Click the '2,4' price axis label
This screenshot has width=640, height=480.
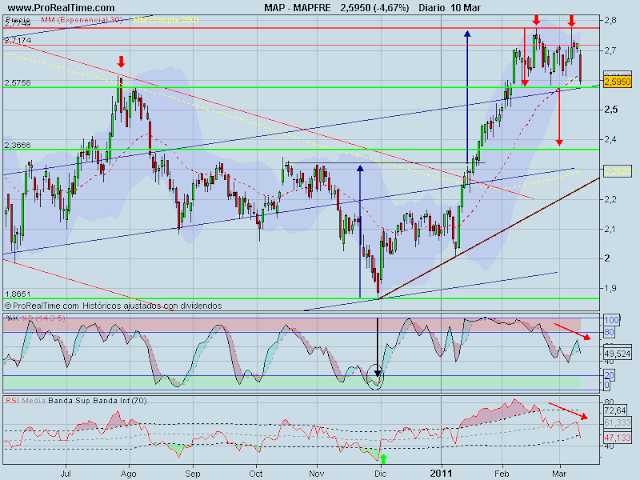611,140
